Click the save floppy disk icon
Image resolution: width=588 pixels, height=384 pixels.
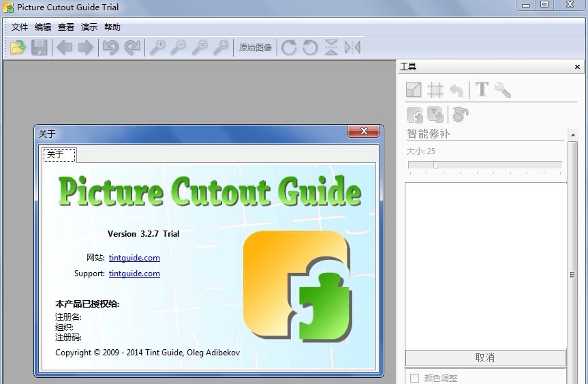[39, 47]
